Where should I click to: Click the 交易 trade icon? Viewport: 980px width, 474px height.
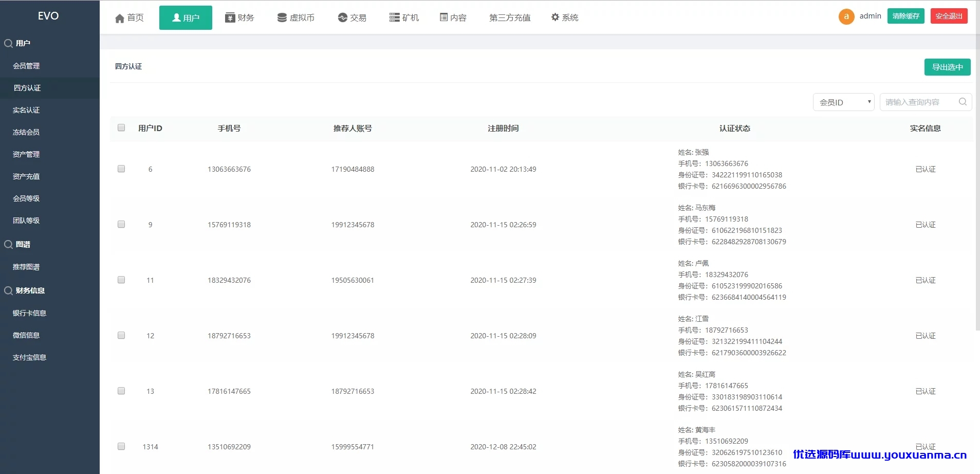343,17
